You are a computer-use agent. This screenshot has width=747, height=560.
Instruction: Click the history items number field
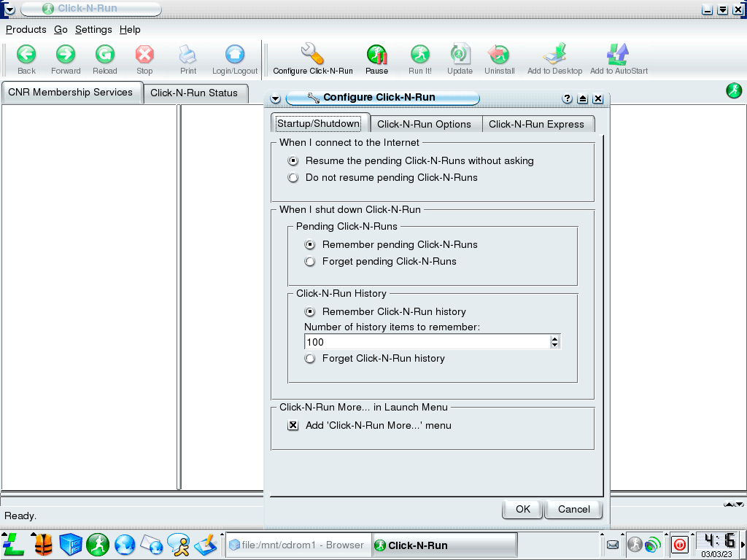point(427,342)
